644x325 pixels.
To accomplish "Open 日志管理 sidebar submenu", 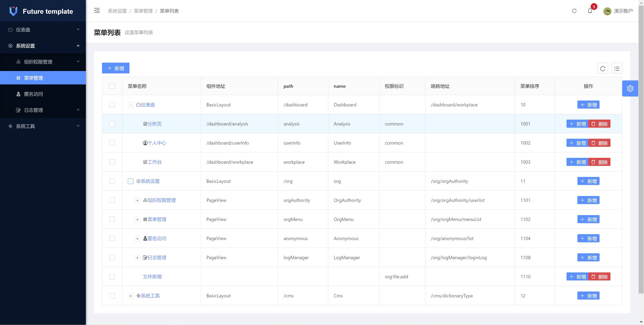I will 43,110.
